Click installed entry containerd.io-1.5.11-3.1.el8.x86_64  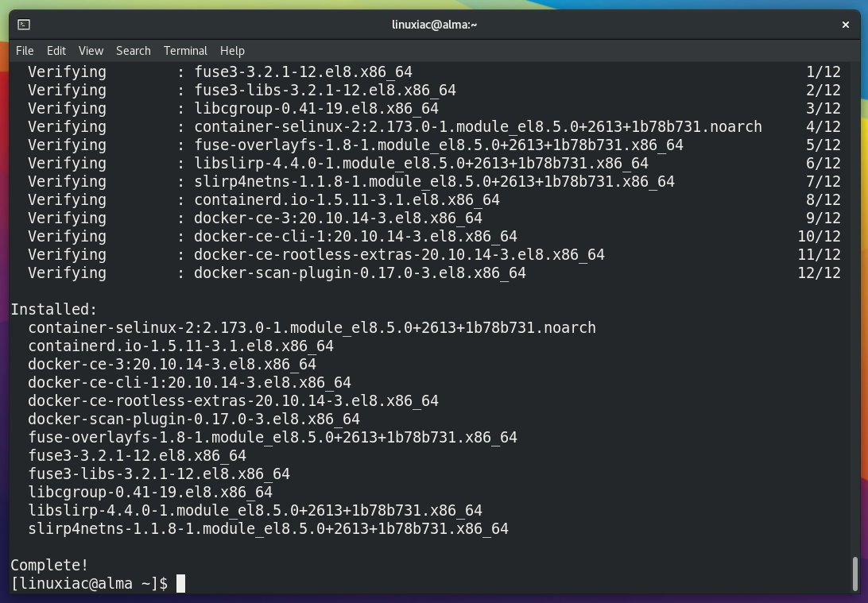(x=180, y=346)
